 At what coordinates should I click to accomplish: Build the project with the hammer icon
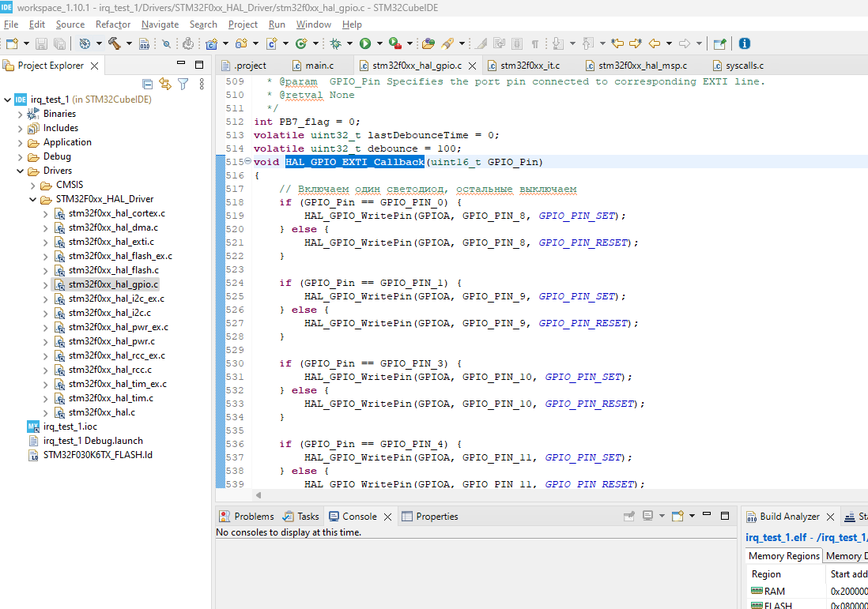(114, 43)
